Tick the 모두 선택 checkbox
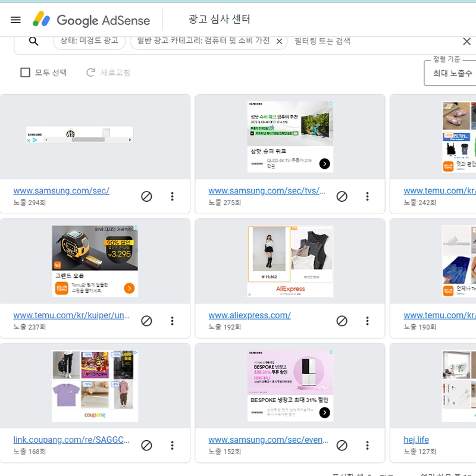This screenshot has height=476, width=476. (x=25, y=73)
